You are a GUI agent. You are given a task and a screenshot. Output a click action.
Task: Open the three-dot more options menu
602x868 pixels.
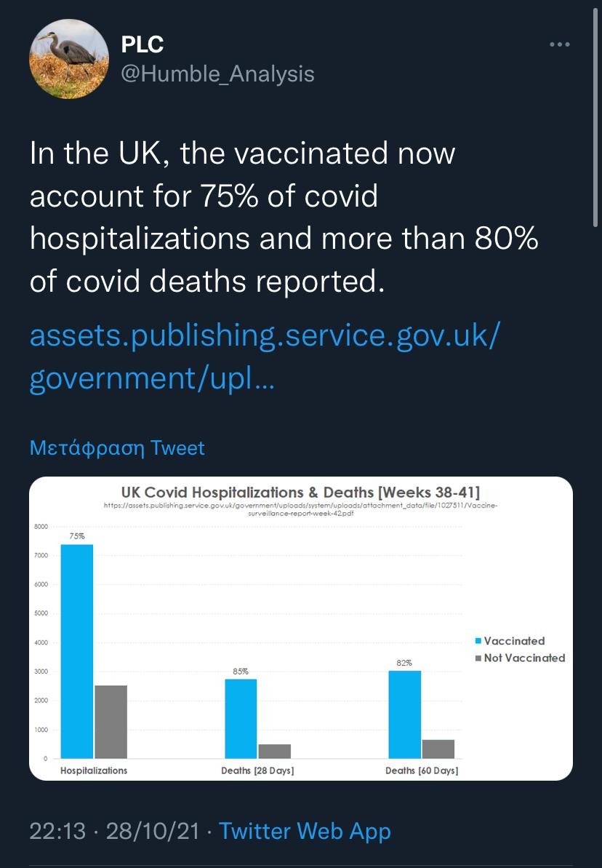(559, 45)
